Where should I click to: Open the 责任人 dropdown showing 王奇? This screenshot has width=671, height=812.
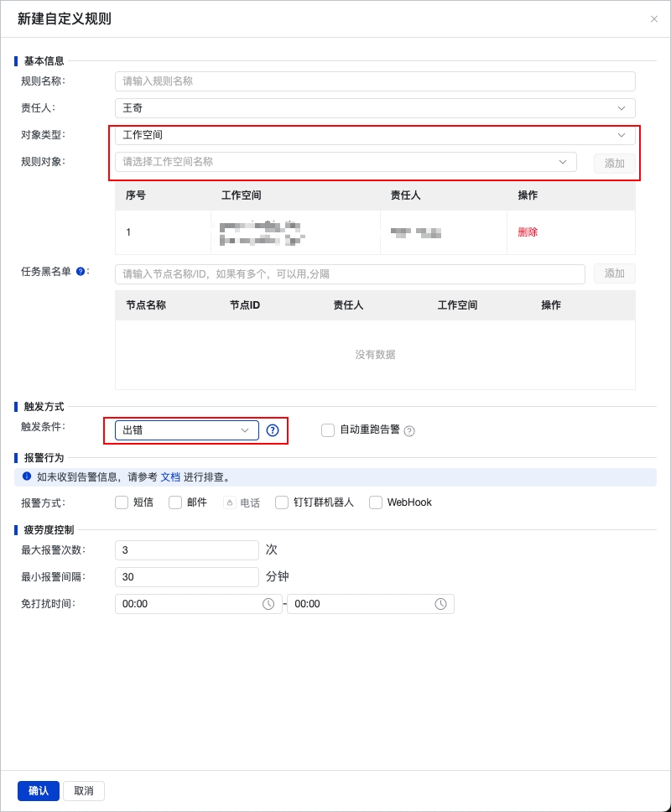pyautogui.click(x=622, y=108)
